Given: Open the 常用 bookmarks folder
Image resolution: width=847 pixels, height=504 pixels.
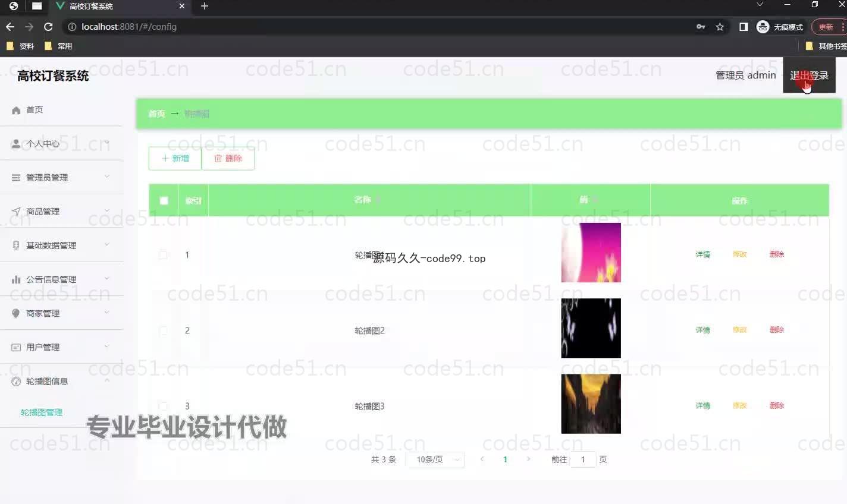Looking at the screenshot, I should pos(58,46).
